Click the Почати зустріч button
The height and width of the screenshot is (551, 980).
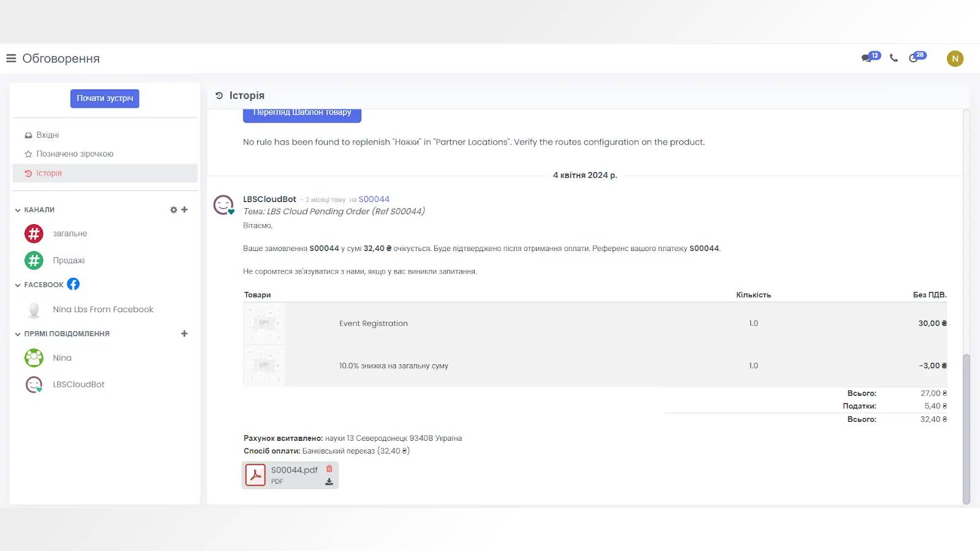pos(105,99)
